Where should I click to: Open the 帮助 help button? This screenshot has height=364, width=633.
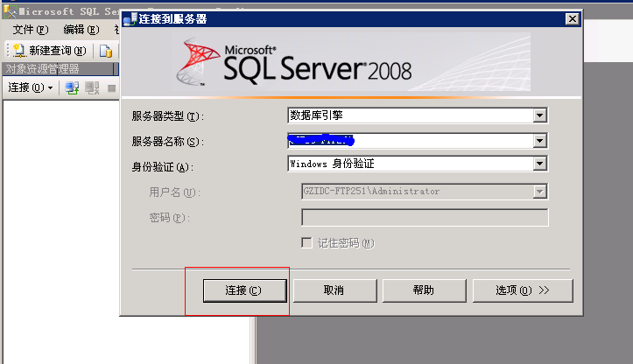(425, 290)
